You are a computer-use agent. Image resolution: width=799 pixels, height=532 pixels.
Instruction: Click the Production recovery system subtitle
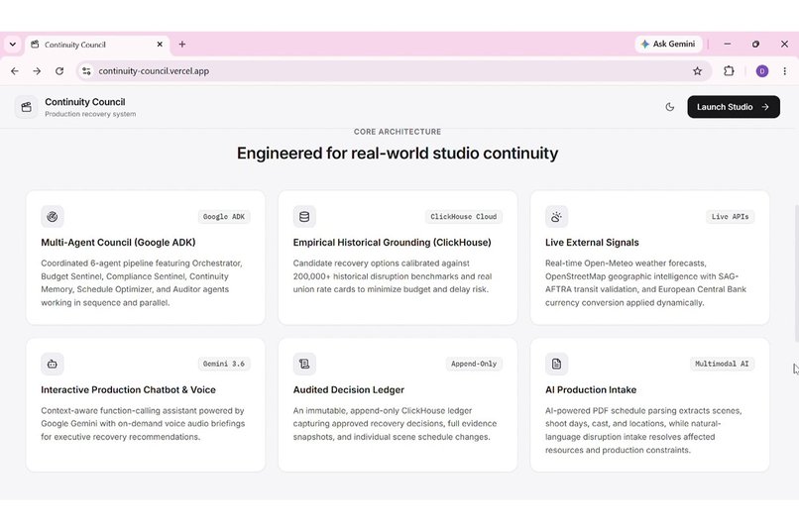(x=90, y=114)
